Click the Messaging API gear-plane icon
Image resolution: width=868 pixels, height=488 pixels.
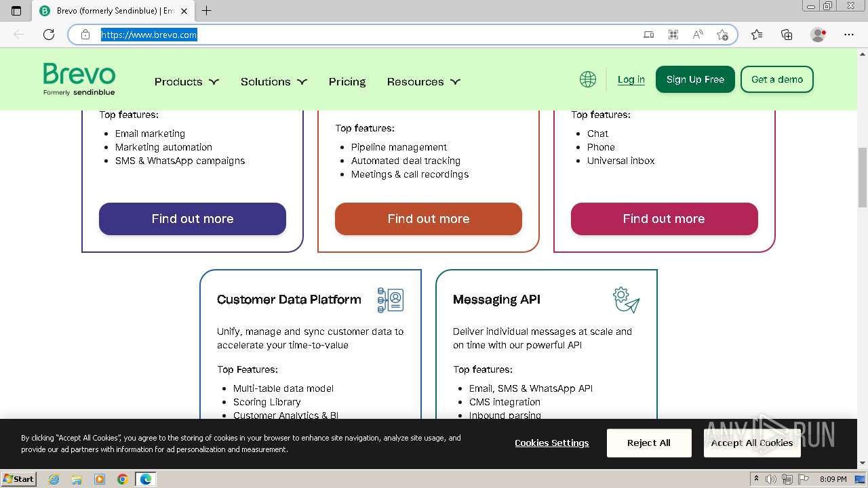coord(627,300)
